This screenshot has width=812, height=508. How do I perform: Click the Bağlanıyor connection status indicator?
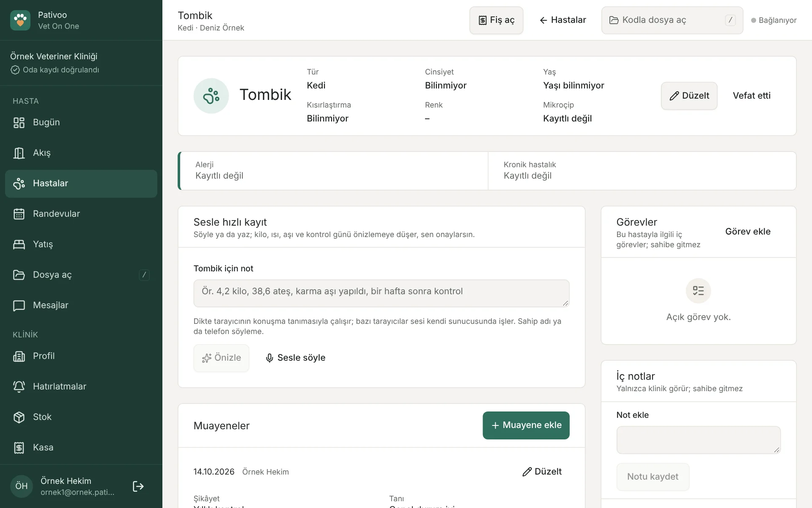click(774, 20)
